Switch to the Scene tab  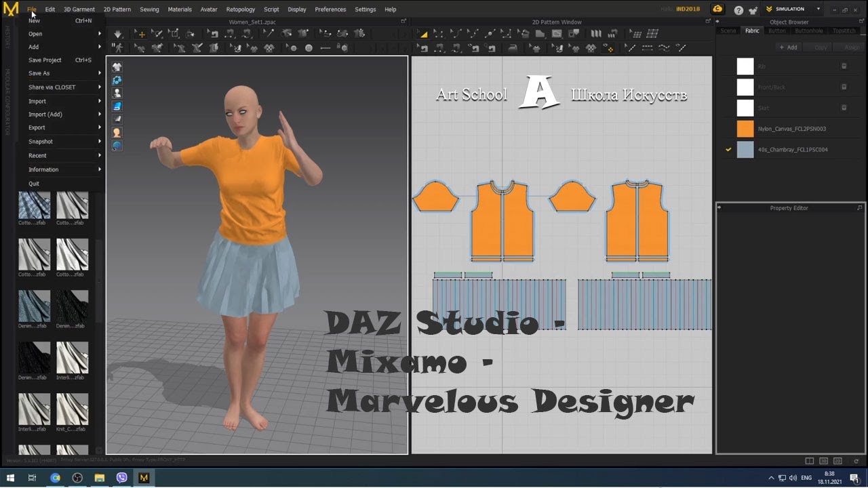point(728,31)
